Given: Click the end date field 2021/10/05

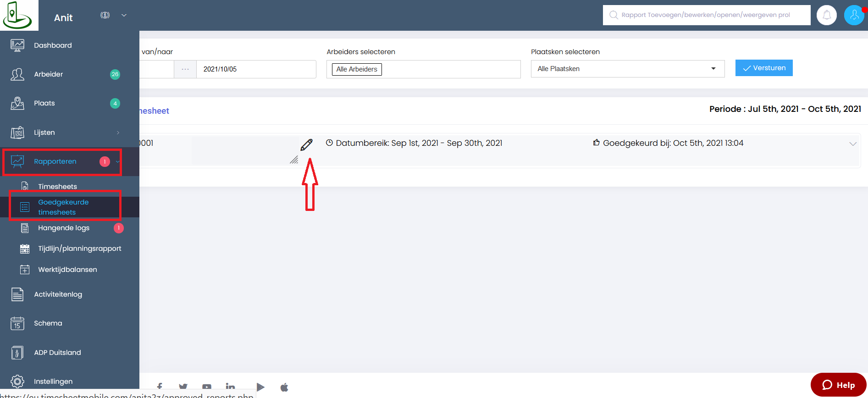Looking at the screenshot, I should [x=255, y=69].
